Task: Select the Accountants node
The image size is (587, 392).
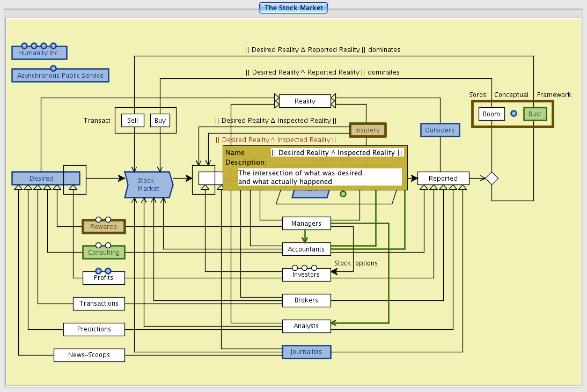Action: (x=306, y=249)
